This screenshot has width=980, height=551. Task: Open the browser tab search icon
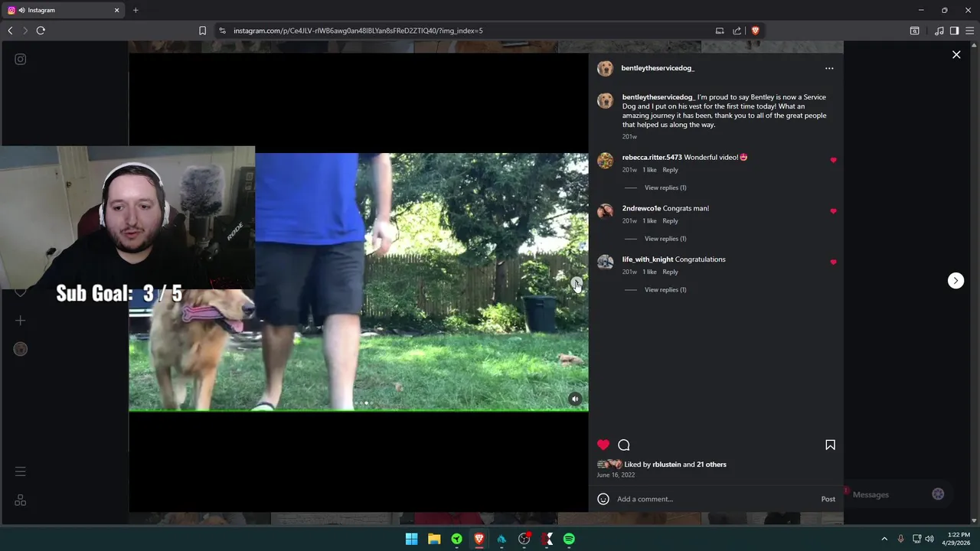914,31
